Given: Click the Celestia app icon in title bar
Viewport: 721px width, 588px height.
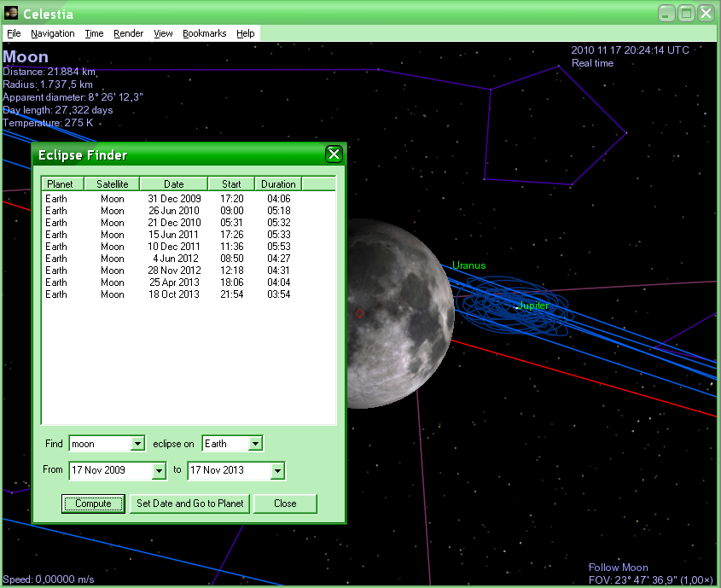Looking at the screenshot, I should (11, 13).
